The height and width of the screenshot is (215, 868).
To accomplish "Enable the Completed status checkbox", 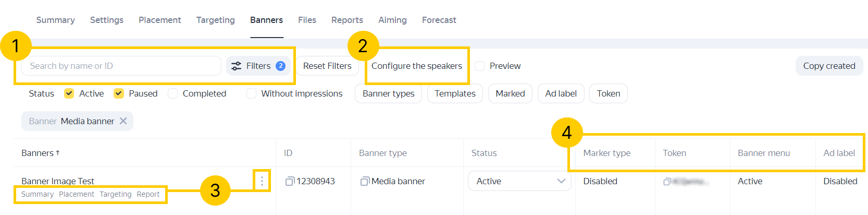I will click(173, 93).
